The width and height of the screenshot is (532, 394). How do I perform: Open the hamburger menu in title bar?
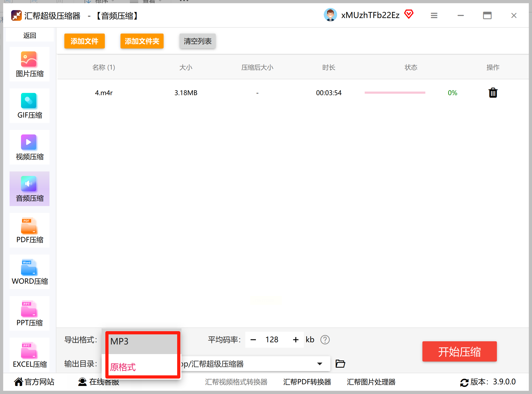[x=434, y=16]
